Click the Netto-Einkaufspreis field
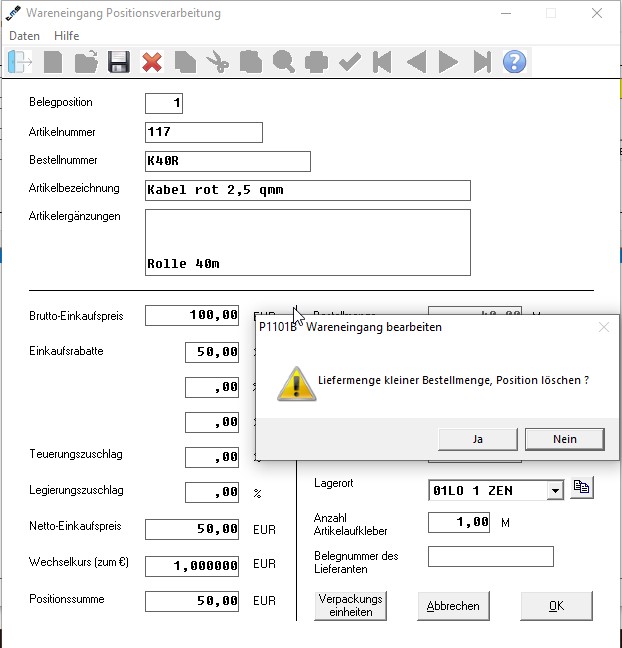 (192, 529)
